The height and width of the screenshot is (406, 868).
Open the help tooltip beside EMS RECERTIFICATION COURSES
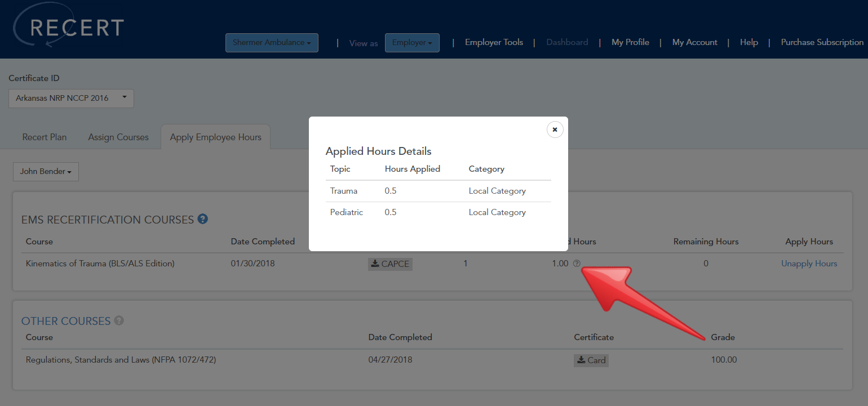pos(202,219)
